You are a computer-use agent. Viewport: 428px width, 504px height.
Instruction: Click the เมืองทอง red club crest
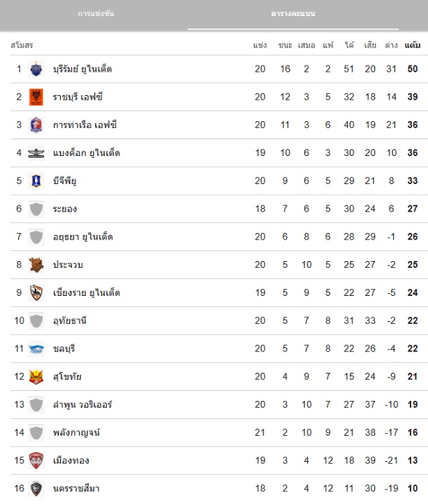click(x=36, y=460)
